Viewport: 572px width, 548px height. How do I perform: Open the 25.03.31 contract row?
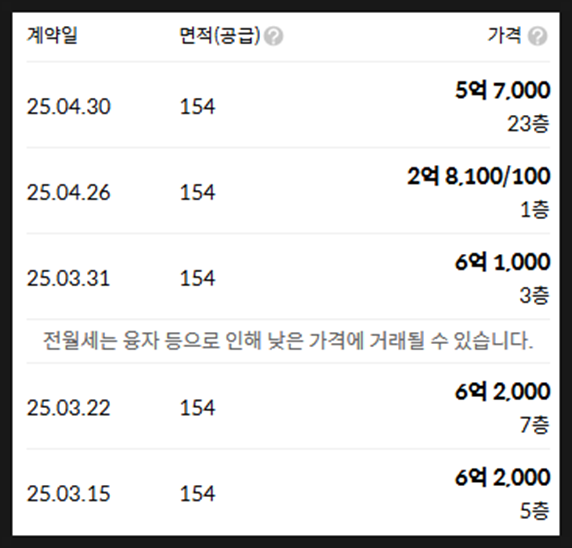pos(288,277)
